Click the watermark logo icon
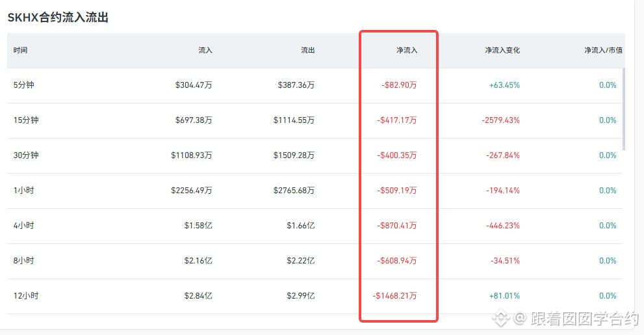The image size is (644, 335). click(x=500, y=317)
